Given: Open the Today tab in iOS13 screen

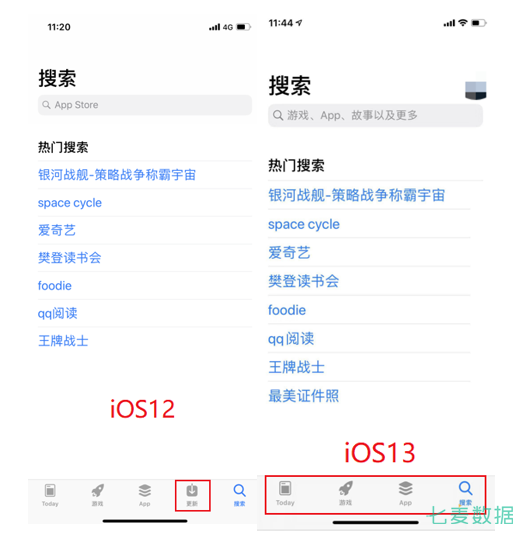Looking at the screenshot, I should coord(285,494).
